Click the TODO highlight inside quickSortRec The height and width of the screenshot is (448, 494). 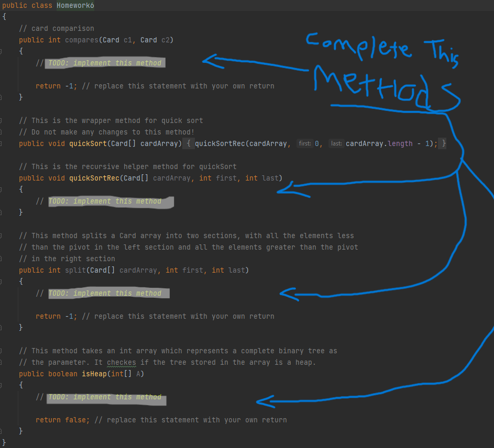(111, 201)
